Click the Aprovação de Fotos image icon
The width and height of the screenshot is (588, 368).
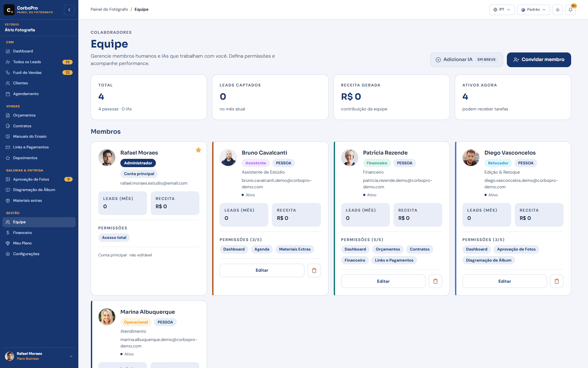coord(8,179)
